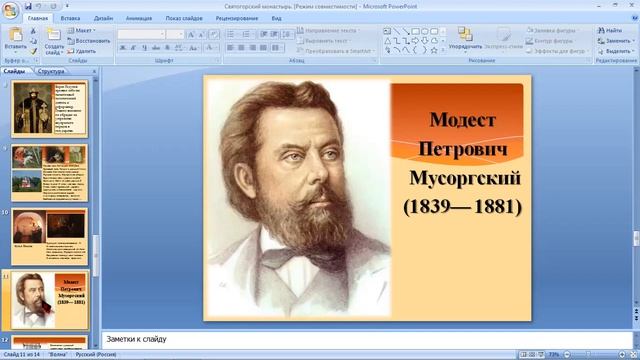The image size is (640, 360).
Task: Close the slides thumbnail pane
Action: pyautogui.click(x=94, y=71)
